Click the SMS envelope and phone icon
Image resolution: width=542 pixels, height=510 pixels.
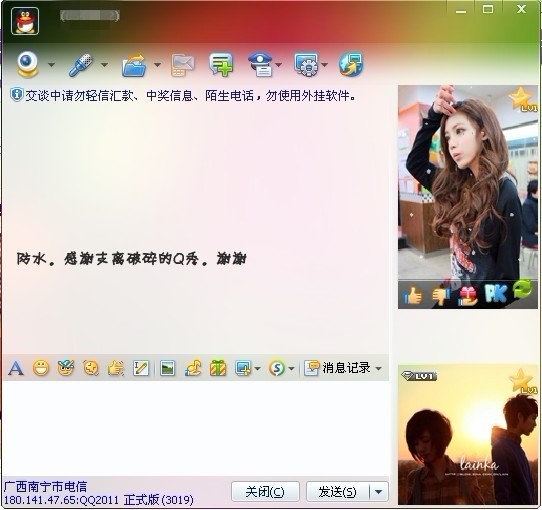(x=183, y=65)
